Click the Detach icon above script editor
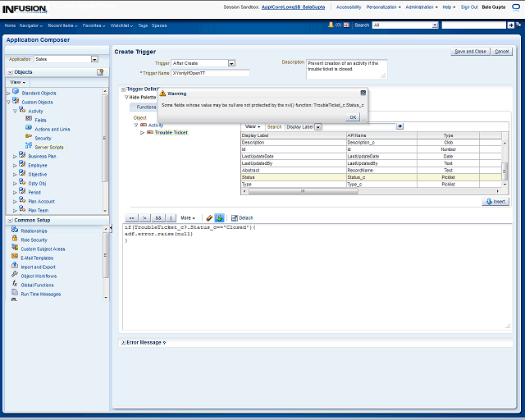The width and height of the screenshot is (525, 420). click(x=241, y=217)
